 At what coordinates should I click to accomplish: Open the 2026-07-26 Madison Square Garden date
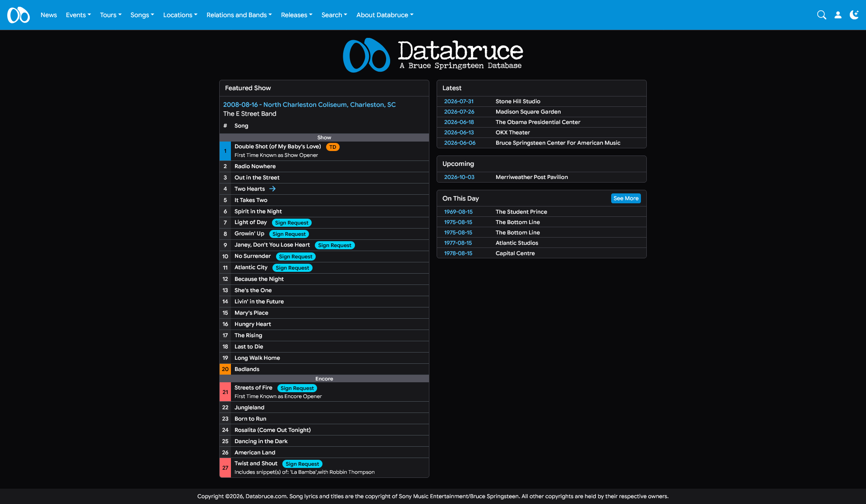[459, 112]
